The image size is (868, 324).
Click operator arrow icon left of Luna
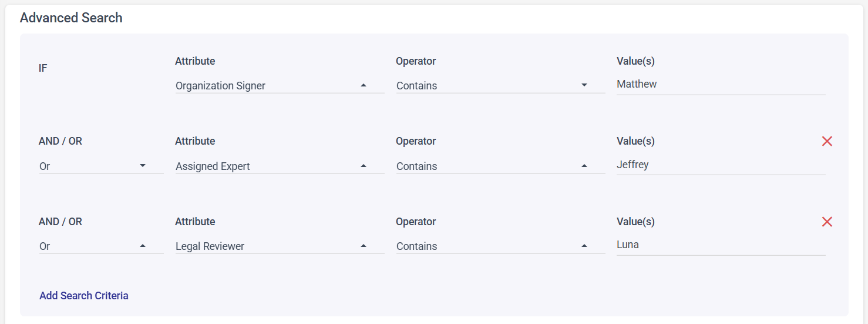click(x=584, y=246)
